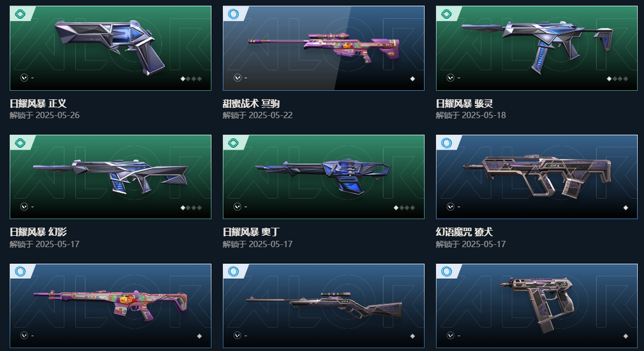The image size is (644, 351).
Task: Select the scoped marshal rifle skin in the bottom row
Action: 324,306
